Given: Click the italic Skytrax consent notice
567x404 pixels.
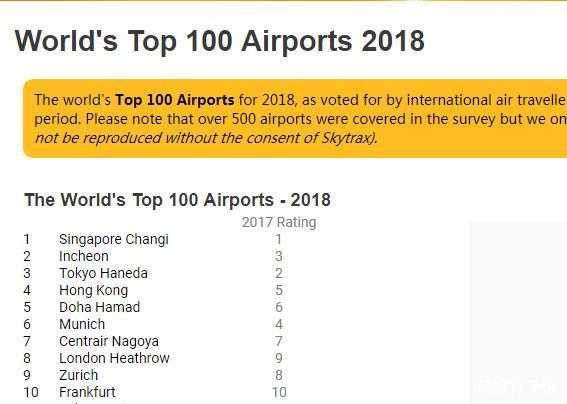Looking at the screenshot, I should 206,138.
